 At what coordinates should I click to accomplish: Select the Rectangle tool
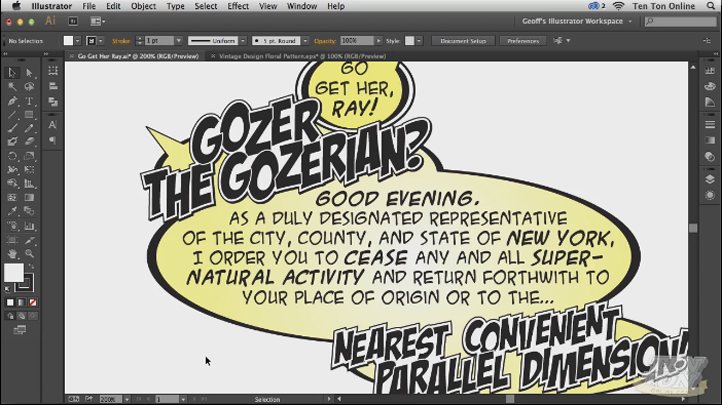29,115
